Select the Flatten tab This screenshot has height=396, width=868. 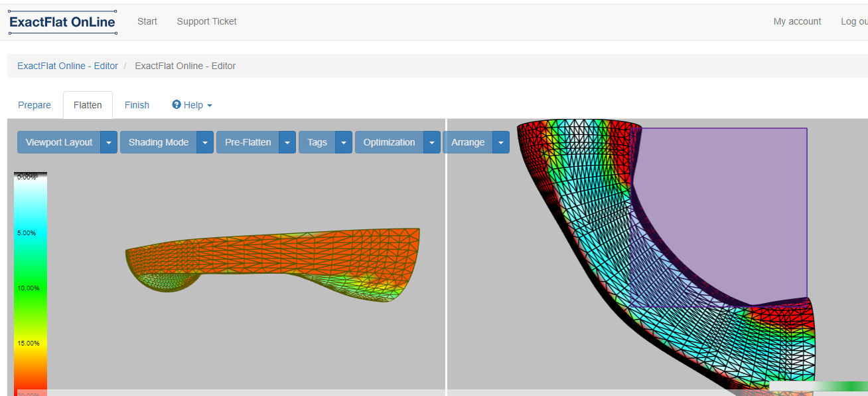tap(88, 105)
